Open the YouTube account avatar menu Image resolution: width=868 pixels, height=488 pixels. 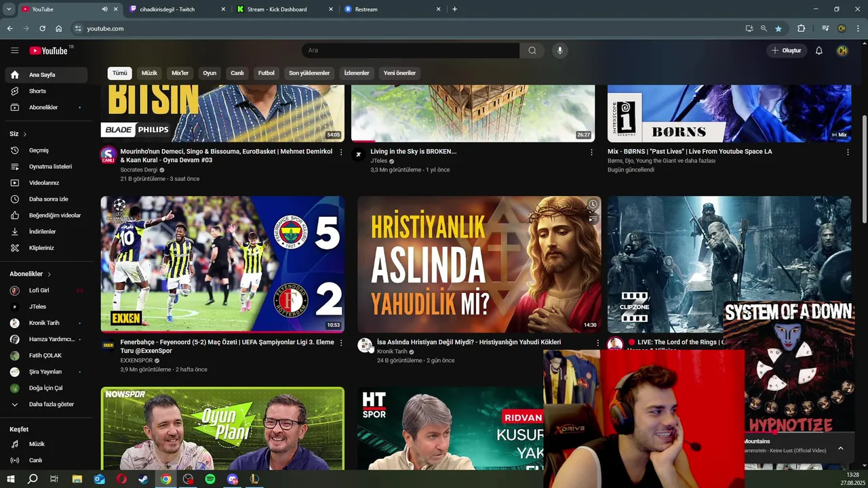pos(842,50)
